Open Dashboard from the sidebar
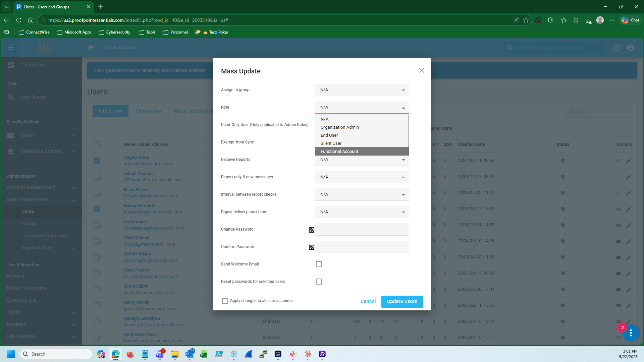Image resolution: width=644 pixels, height=362 pixels. coord(33,65)
